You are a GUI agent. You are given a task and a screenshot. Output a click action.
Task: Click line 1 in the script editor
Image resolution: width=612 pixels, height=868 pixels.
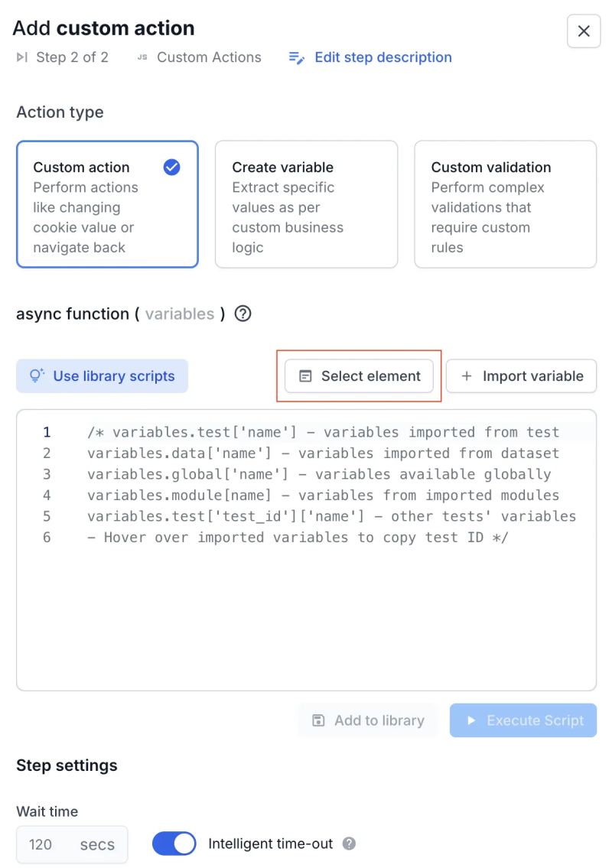(306, 432)
